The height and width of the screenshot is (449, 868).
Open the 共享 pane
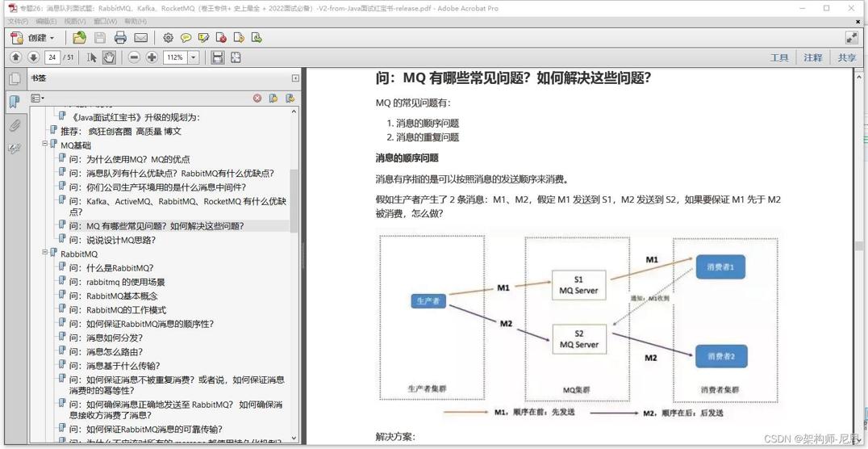pyautogui.click(x=846, y=57)
